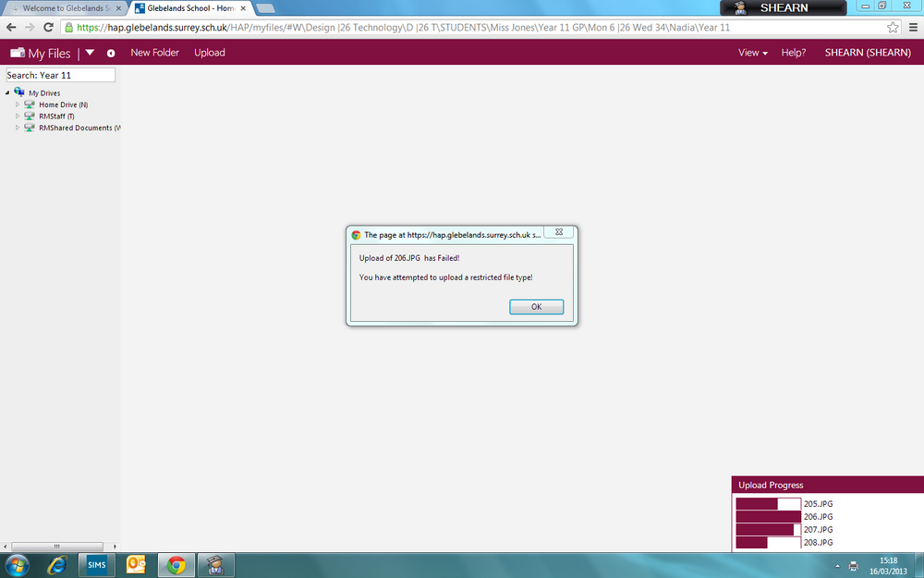Click the address bar URL
The height and width of the screenshot is (578, 924).
pyautogui.click(x=403, y=27)
